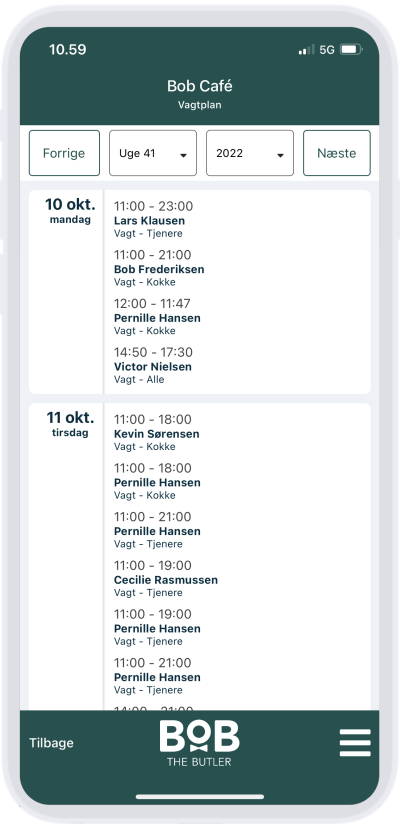Tap the battery icon in status bar
The width and height of the screenshot is (400, 824).
[351, 50]
